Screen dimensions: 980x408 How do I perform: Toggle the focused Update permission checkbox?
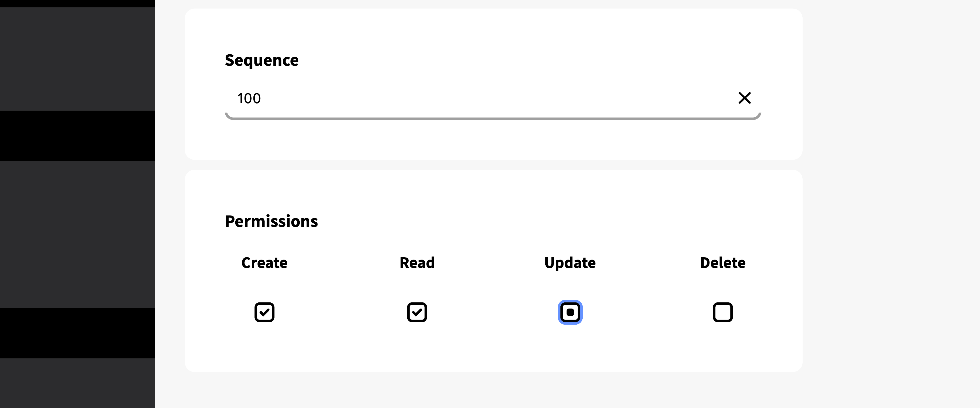click(x=570, y=312)
